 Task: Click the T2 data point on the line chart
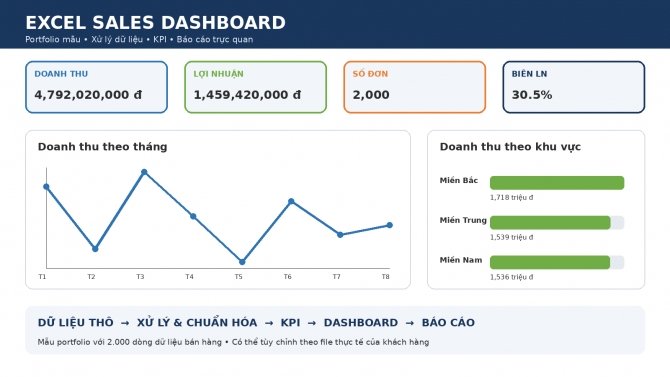click(95, 249)
